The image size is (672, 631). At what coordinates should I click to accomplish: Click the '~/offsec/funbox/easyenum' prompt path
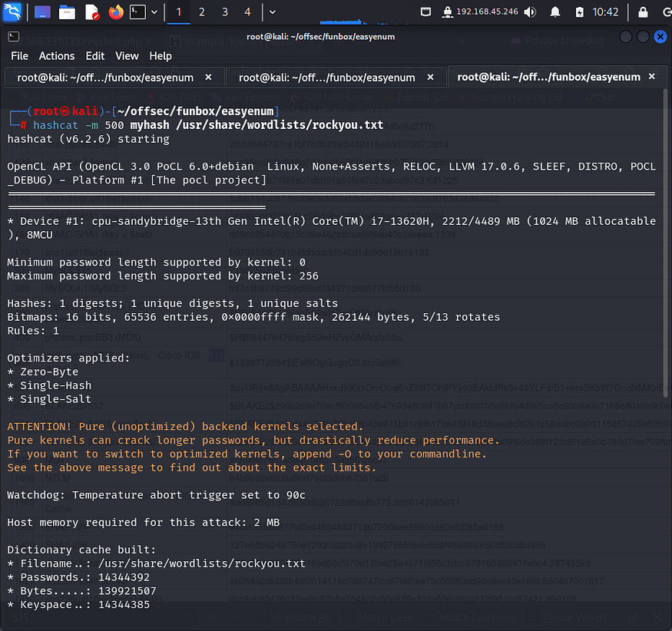tap(195, 111)
